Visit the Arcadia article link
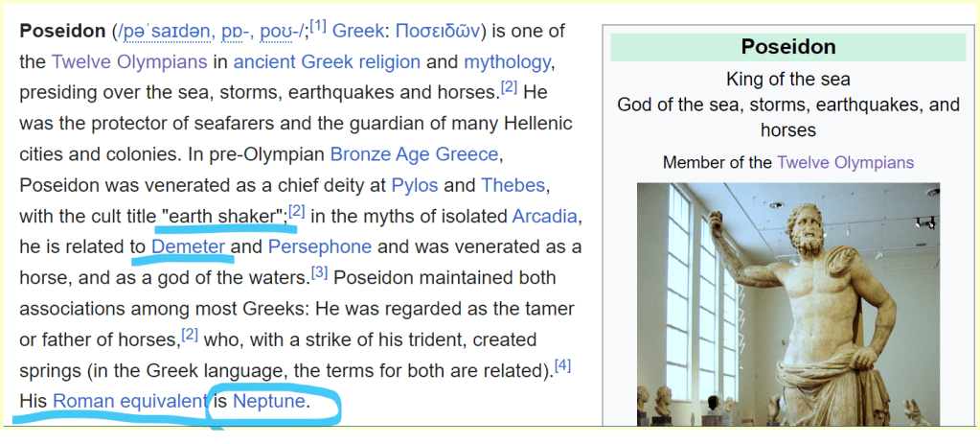The width and height of the screenshot is (980, 444). pos(547,216)
